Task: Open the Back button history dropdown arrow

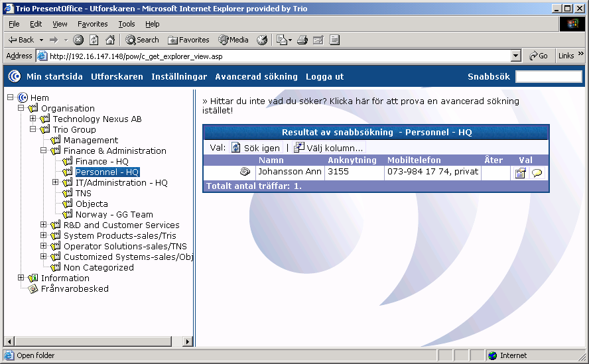Action: coord(41,40)
